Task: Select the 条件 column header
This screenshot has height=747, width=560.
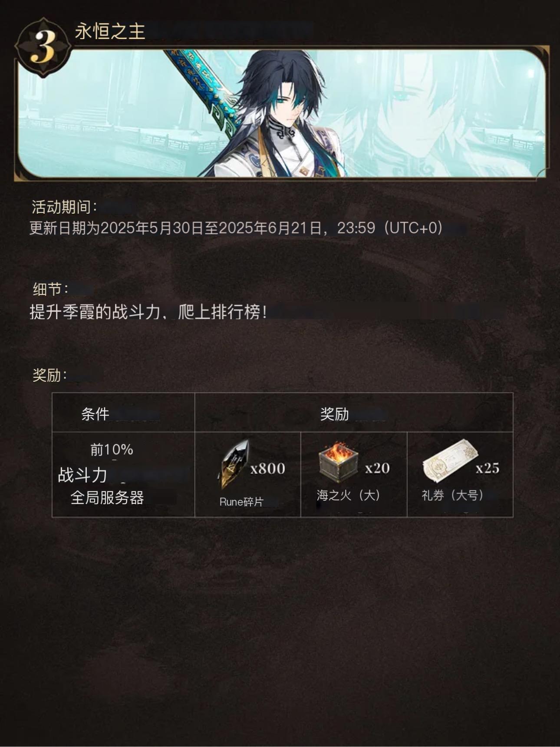Action: pos(95,414)
